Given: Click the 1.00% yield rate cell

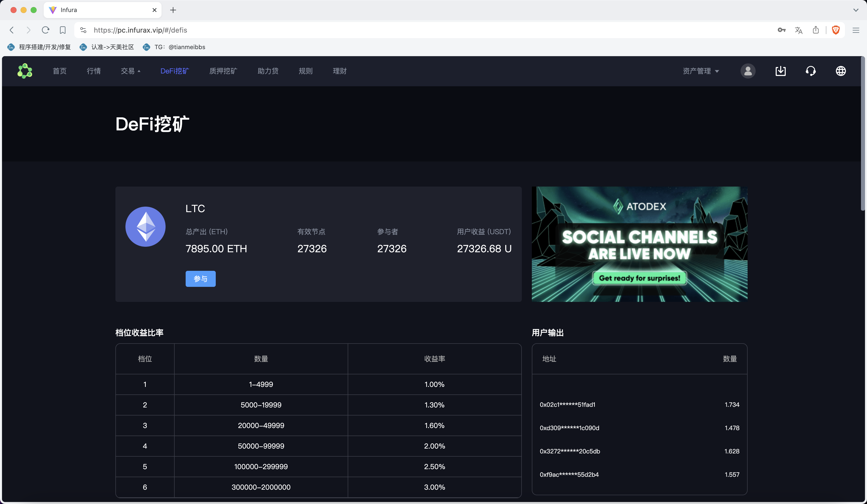Looking at the screenshot, I should (435, 384).
